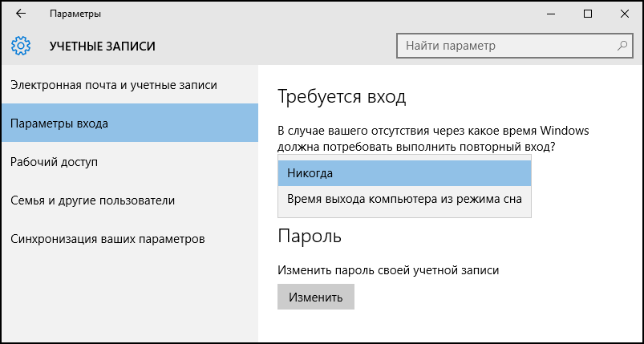
Task: Open Синхронизация ваших параметров section
Action: 130,238
